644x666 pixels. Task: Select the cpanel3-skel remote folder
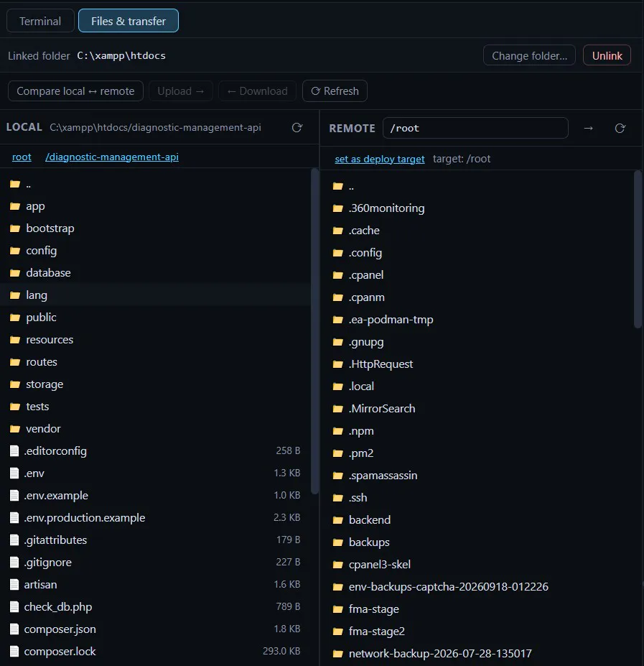(477, 565)
